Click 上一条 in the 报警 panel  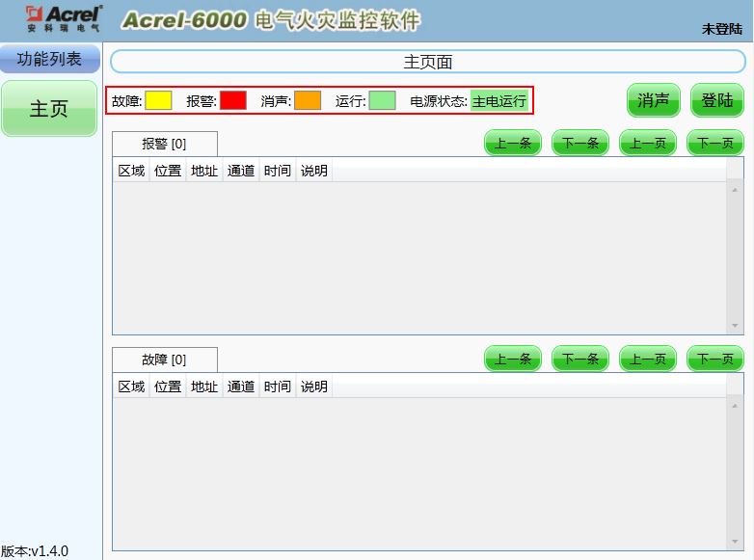pyautogui.click(x=512, y=144)
